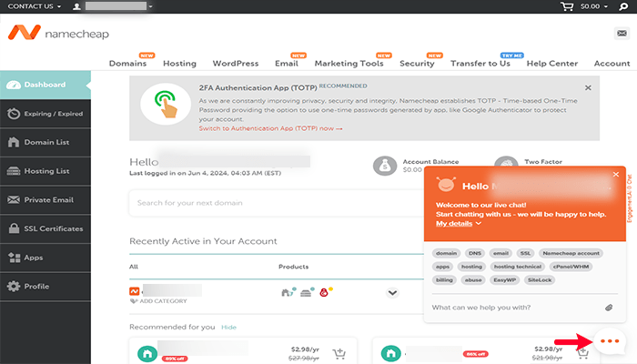Image resolution: width=637 pixels, height=364 pixels.
Task: Select the SiteLock chat topic tag
Action: click(540, 280)
